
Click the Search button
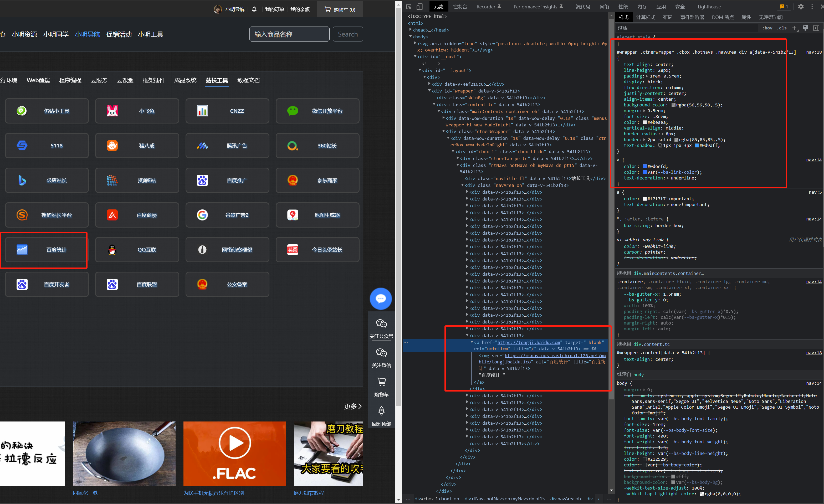(348, 34)
